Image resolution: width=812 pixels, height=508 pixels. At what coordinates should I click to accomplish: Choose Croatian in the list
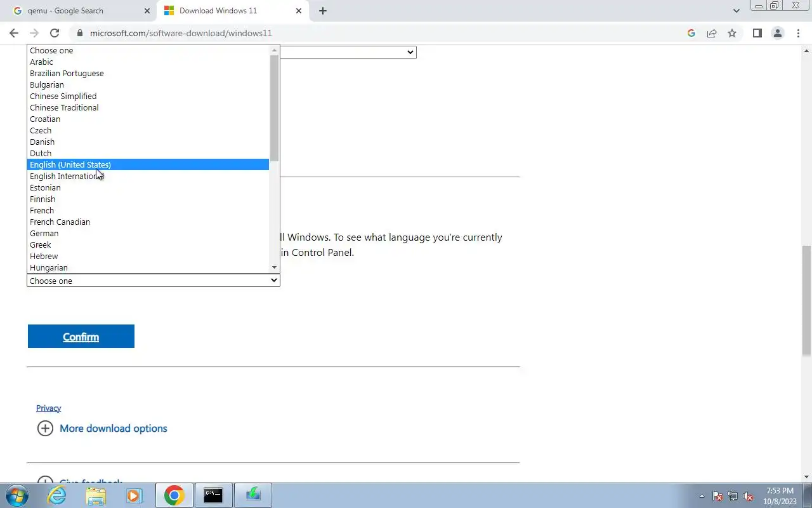148,119
